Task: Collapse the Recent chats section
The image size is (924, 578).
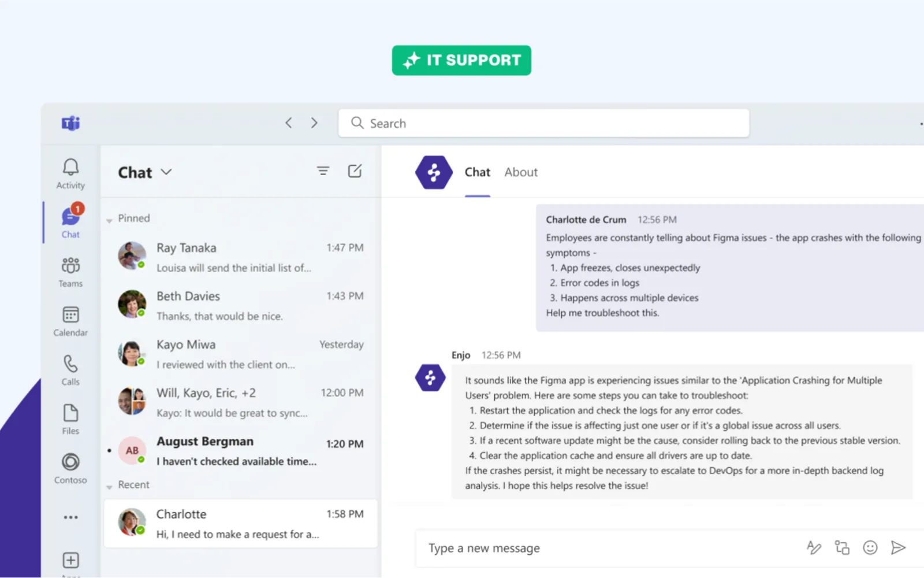Action: pos(109,487)
